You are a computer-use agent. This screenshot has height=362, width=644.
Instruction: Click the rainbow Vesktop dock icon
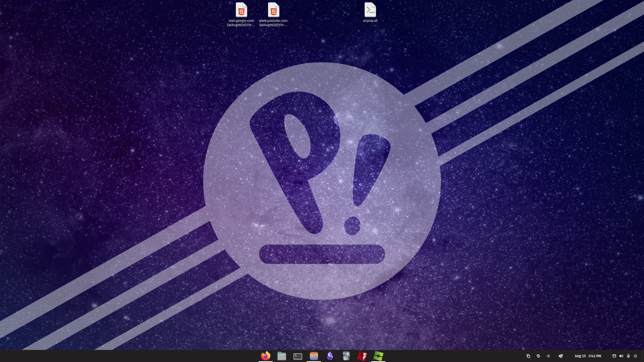pos(314,356)
